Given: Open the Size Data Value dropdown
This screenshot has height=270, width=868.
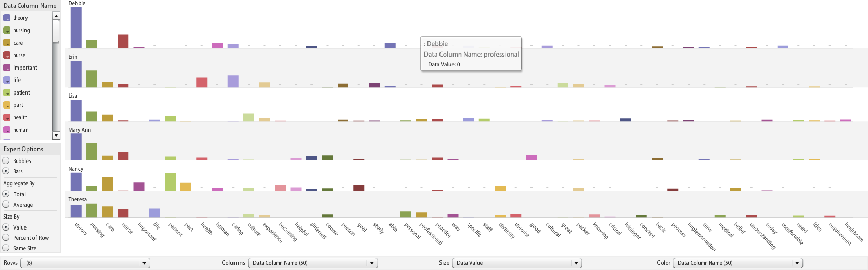Looking at the screenshot, I should pos(576,263).
